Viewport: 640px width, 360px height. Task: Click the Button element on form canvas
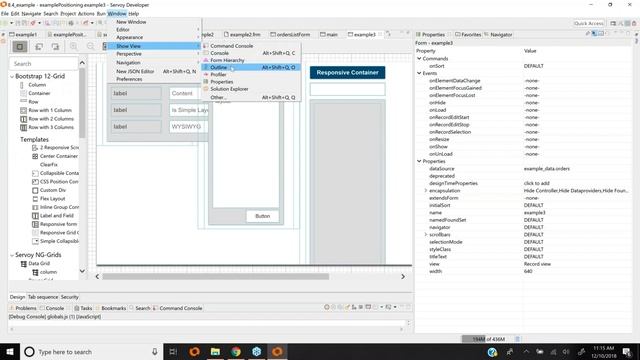tap(262, 216)
